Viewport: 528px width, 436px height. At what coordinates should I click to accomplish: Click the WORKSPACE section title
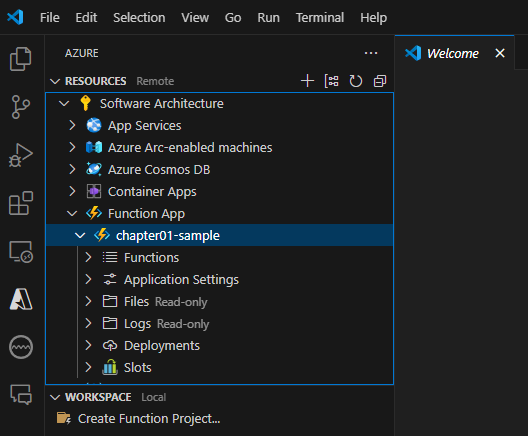pyautogui.click(x=98, y=397)
